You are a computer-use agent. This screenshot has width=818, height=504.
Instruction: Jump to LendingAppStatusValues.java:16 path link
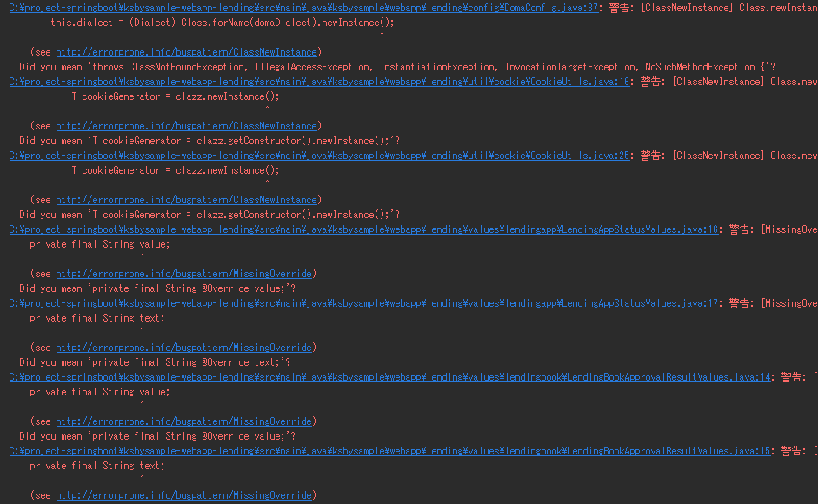(363, 229)
